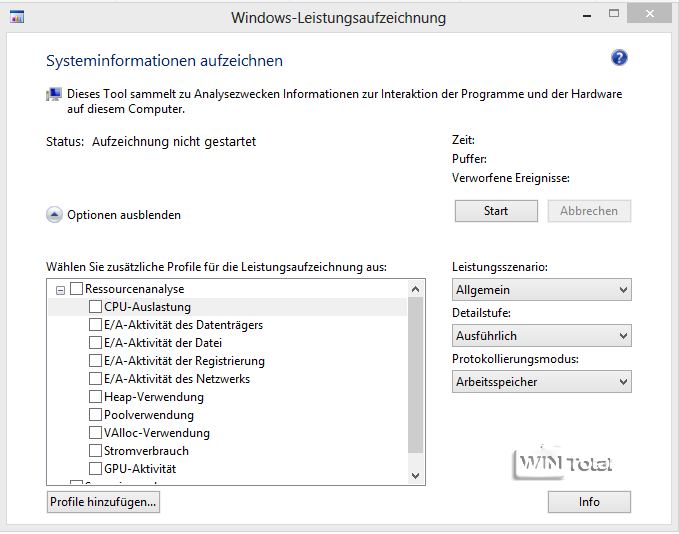
Task: Close the Windows-Leistungsaufzeichnung window
Action: [x=650, y=13]
